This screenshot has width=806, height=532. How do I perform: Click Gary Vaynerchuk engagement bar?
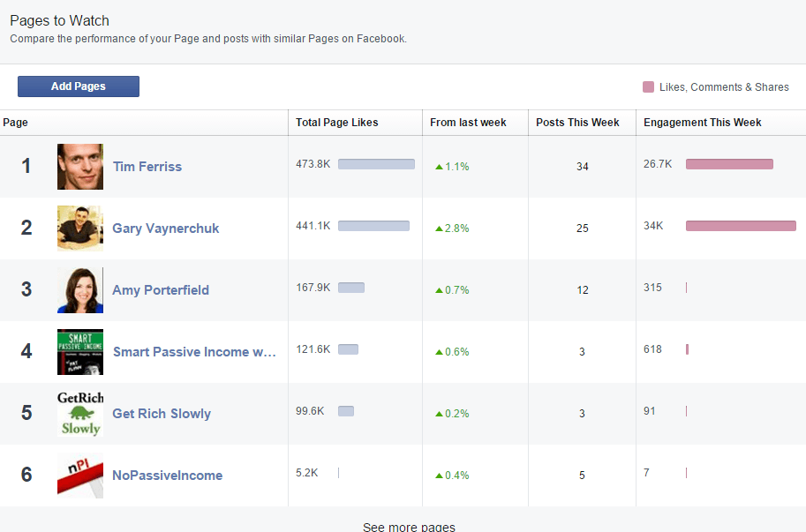coord(741,226)
